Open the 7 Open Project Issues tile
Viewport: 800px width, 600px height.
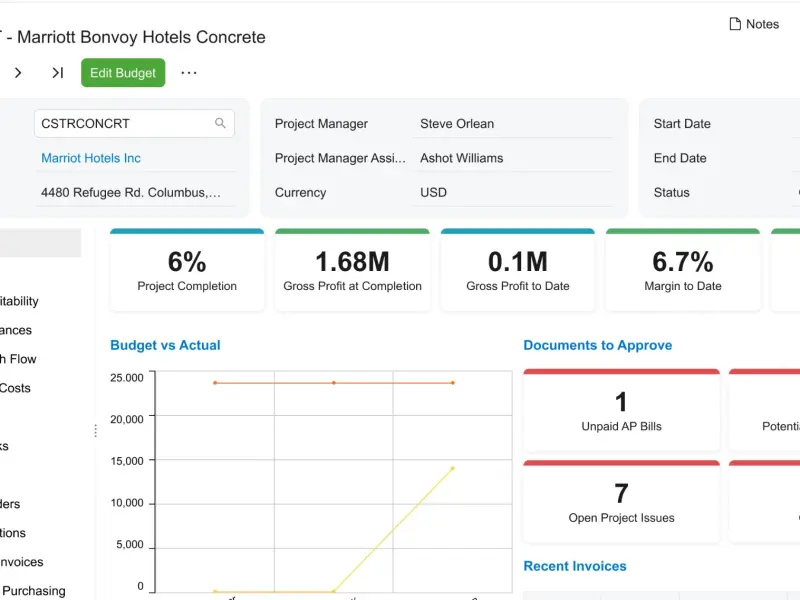621,502
